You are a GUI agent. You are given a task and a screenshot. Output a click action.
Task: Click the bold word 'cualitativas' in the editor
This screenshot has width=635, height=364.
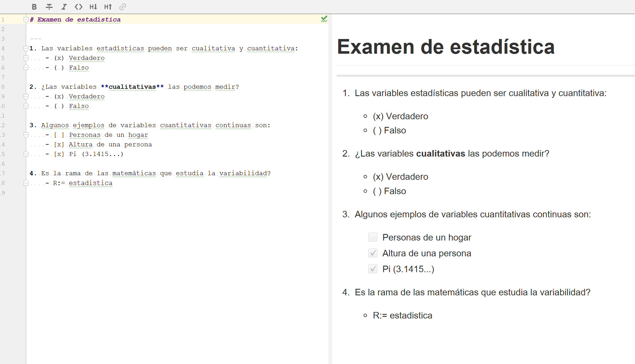132,87
